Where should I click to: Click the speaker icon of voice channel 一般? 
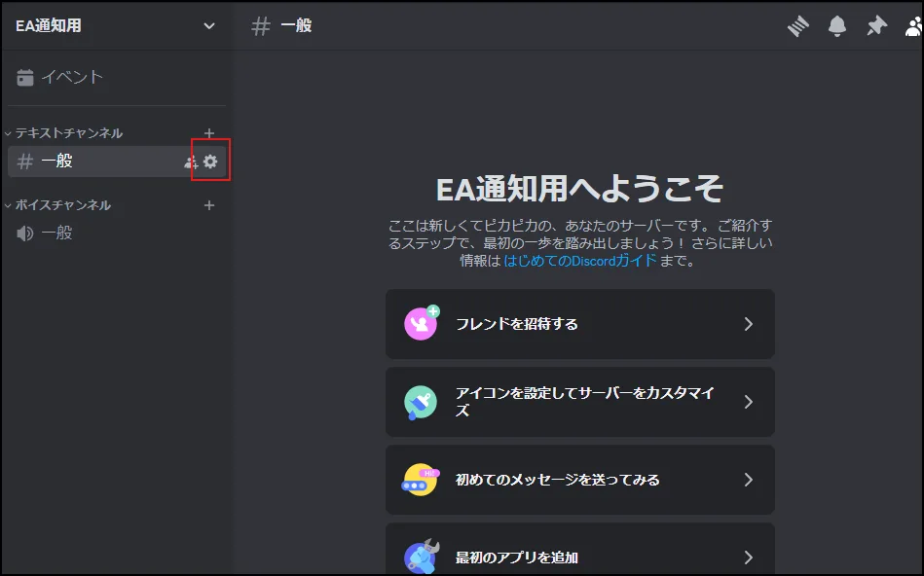click(x=24, y=234)
